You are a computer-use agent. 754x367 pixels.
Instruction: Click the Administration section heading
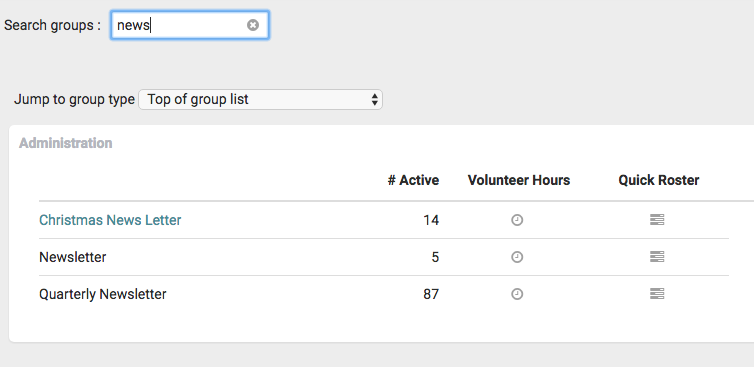click(65, 143)
